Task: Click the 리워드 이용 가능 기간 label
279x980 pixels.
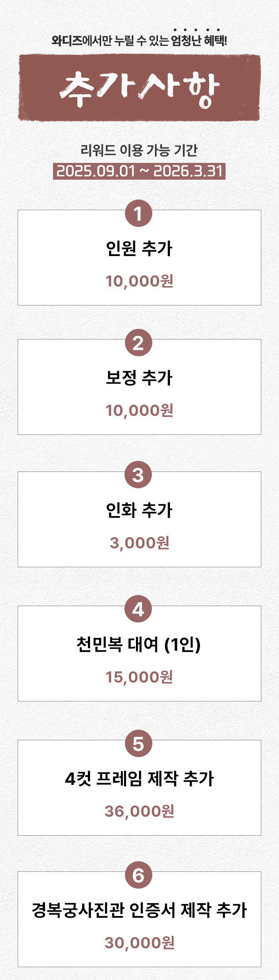Action: coord(139,151)
